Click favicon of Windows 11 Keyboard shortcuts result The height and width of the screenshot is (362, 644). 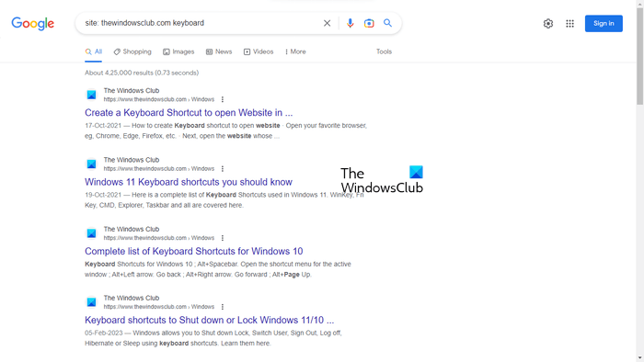[92, 164]
